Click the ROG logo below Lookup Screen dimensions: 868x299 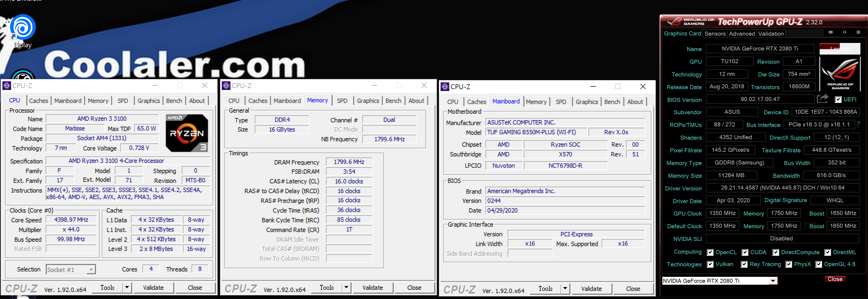tap(840, 74)
